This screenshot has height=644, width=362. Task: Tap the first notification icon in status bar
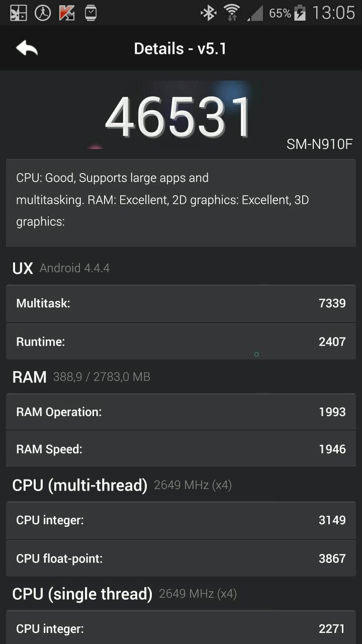[19, 13]
